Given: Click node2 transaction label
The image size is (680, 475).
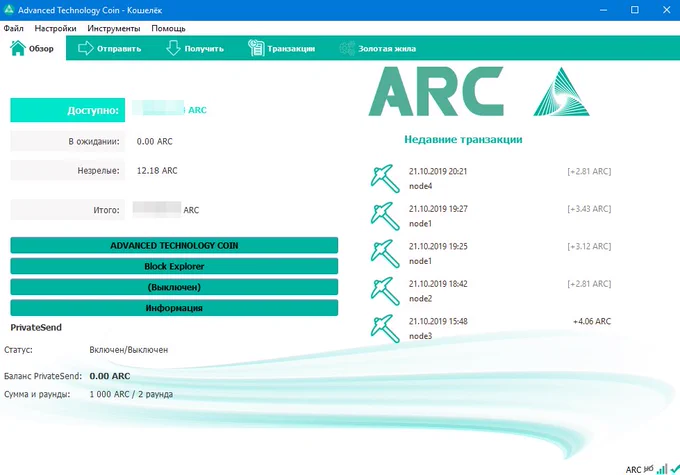Looking at the screenshot, I should [421, 298].
